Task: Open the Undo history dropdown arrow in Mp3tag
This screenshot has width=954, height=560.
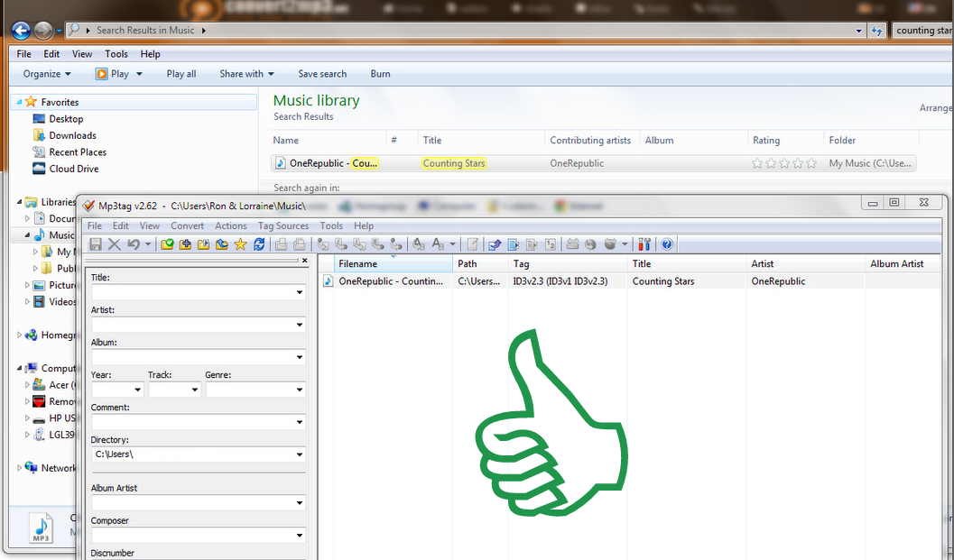Action: [148, 244]
